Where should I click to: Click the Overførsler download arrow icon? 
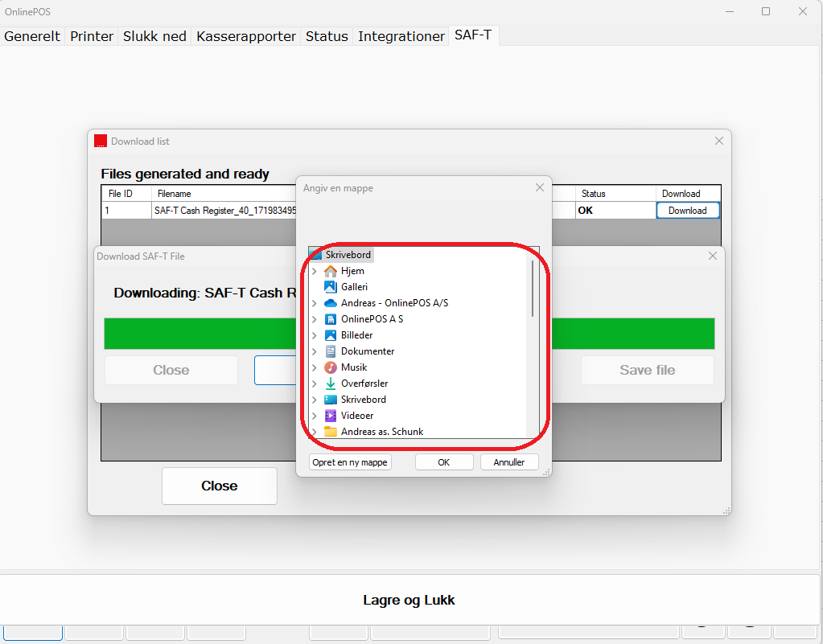coord(330,384)
